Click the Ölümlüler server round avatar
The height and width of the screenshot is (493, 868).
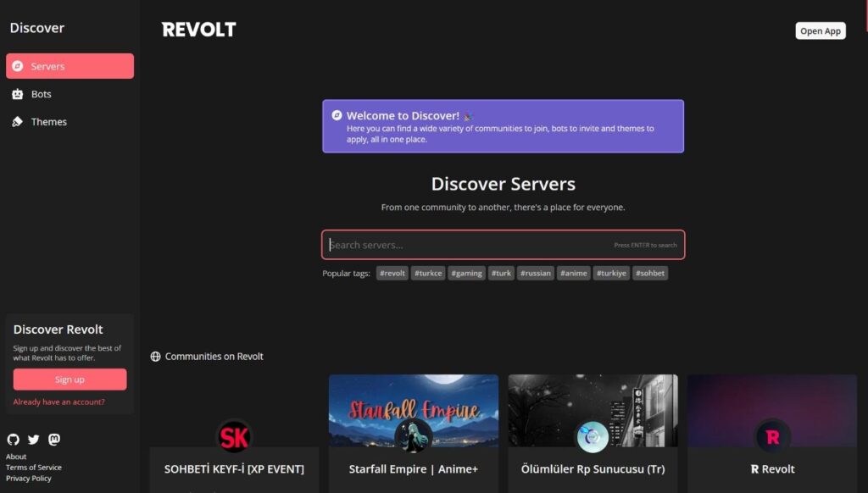pyautogui.click(x=593, y=436)
